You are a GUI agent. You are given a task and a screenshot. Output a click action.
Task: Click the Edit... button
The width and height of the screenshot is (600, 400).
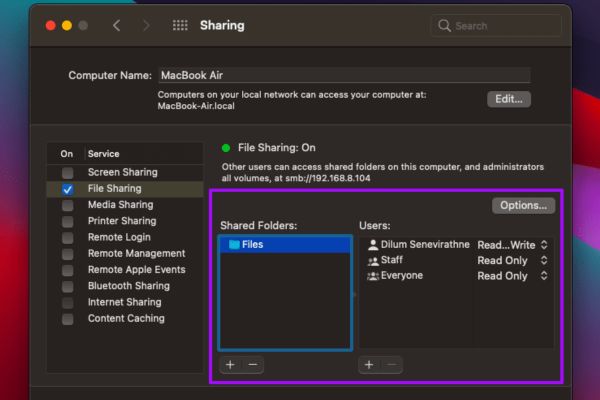point(509,99)
